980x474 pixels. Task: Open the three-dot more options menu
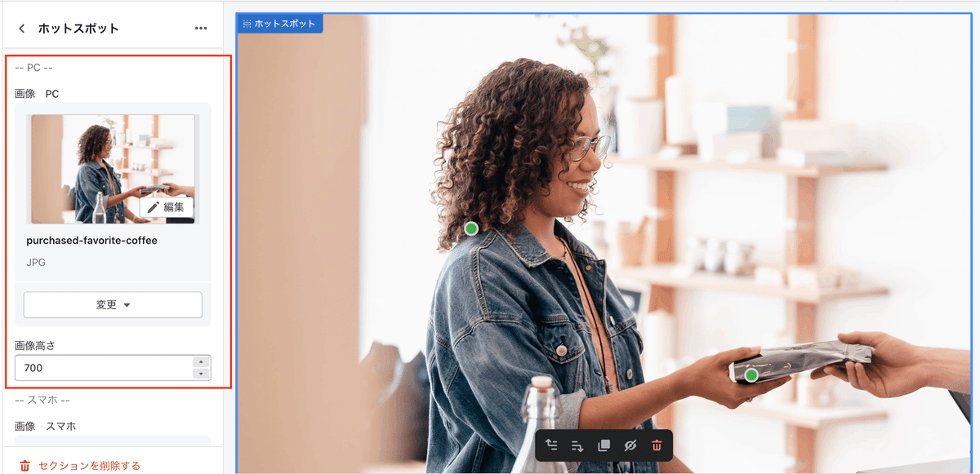(x=201, y=29)
